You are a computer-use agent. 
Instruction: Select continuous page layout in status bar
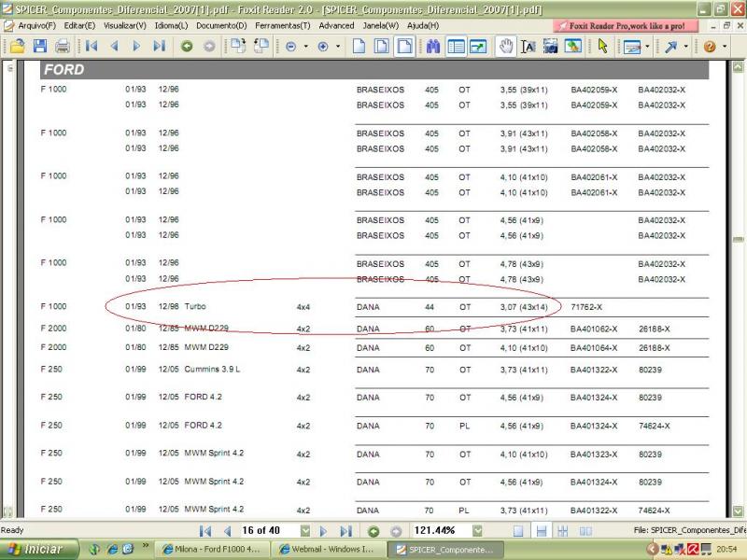click(542, 531)
